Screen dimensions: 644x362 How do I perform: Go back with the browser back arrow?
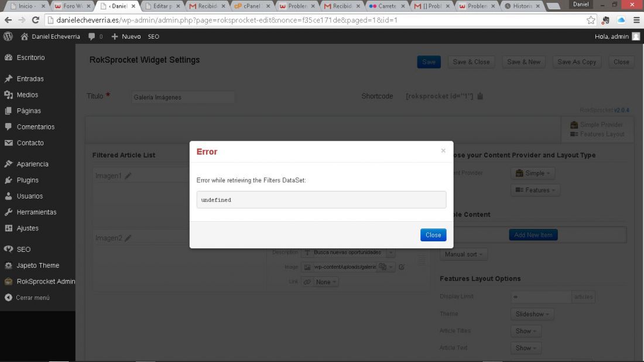(x=8, y=20)
